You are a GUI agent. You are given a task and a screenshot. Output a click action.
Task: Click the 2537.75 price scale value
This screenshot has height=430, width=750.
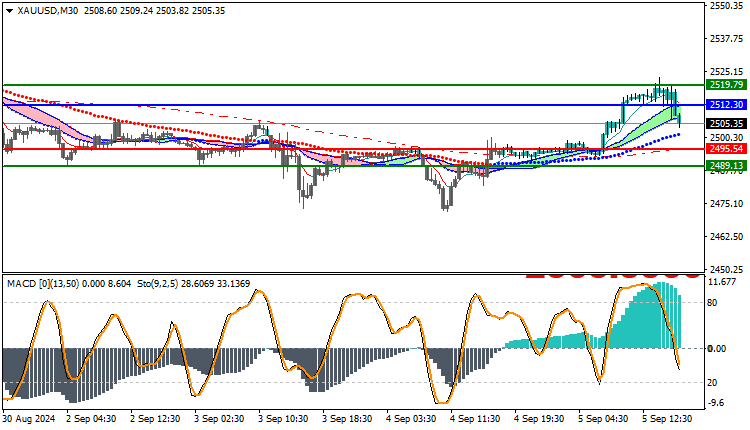click(x=726, y=38)
